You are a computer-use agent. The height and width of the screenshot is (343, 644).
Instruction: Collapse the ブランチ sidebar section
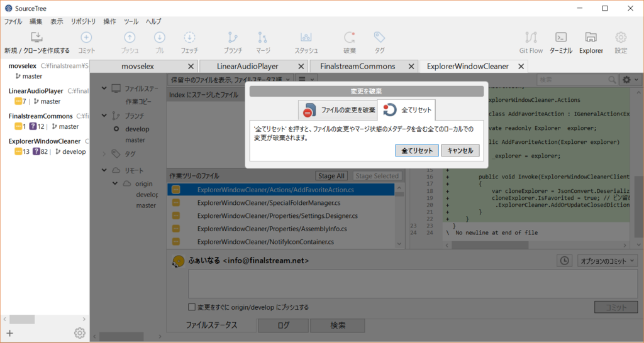(104, 116)
